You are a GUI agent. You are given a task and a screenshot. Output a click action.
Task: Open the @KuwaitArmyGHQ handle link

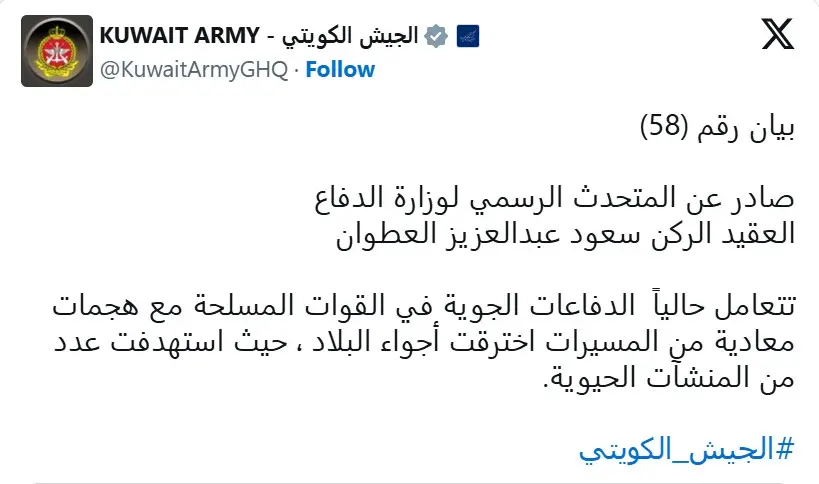[x=194, y=69]
